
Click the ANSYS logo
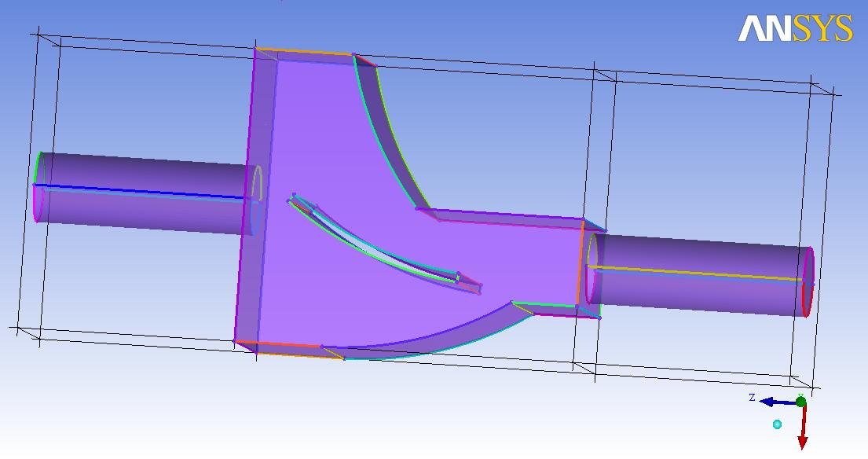click(x=794, y=28)
